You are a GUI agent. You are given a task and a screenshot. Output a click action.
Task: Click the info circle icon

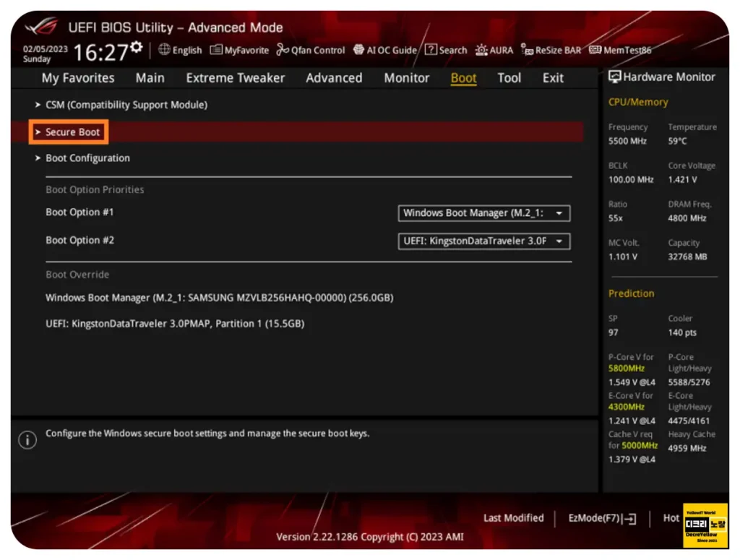(27, 440)
